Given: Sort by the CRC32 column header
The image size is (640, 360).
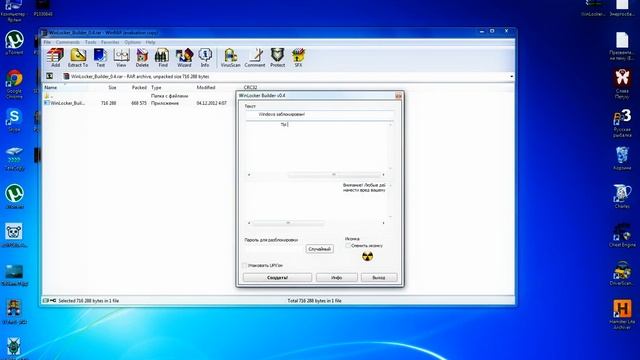Looking at the screenshot, I should (250, 87).
